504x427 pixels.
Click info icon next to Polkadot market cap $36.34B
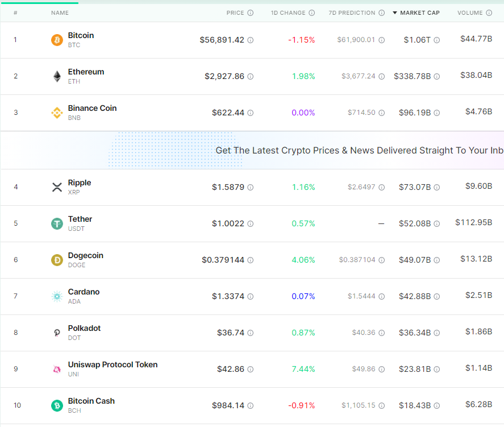tap(437, 333)
